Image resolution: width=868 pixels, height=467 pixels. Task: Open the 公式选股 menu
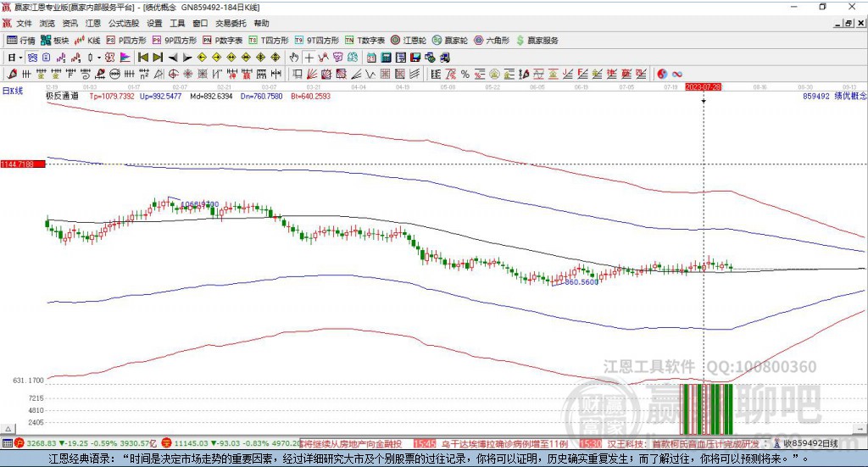click(x=124, y=23)
